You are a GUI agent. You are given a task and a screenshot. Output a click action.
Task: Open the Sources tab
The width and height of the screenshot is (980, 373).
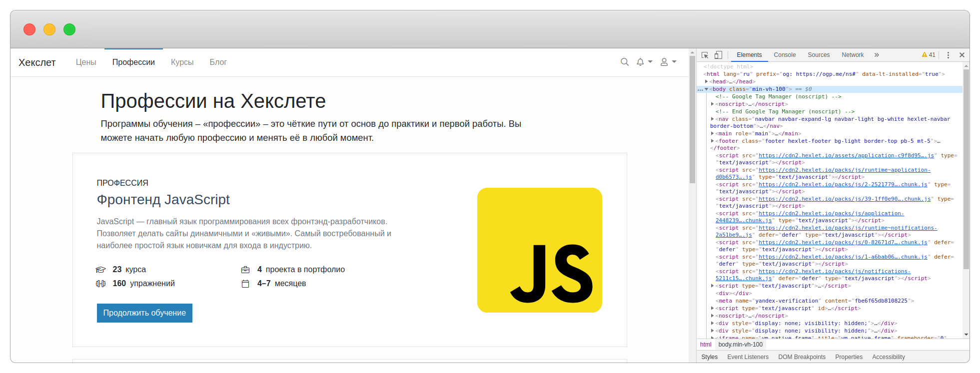tap(819, 55)
